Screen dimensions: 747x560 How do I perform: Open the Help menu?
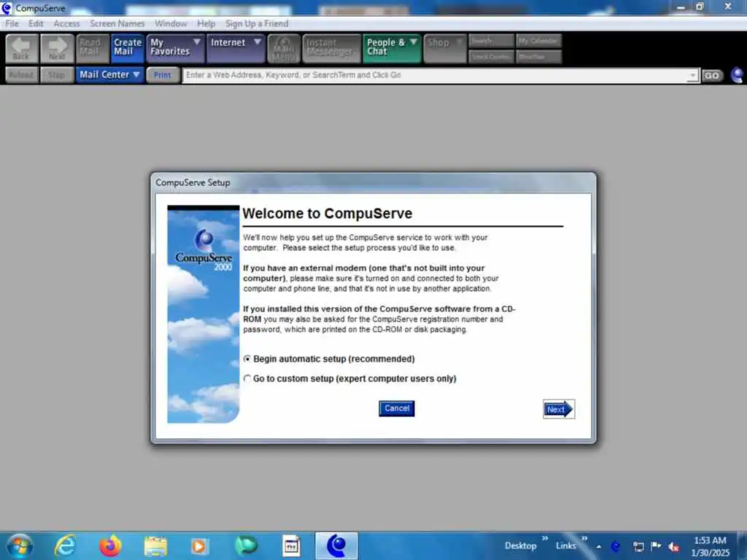pyautogui.click(x=206, y=24)
